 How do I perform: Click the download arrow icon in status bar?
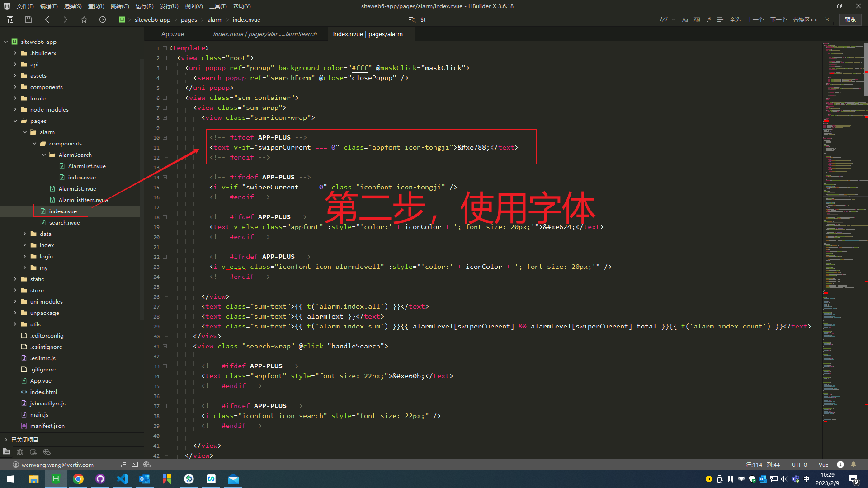coord(840,465)
